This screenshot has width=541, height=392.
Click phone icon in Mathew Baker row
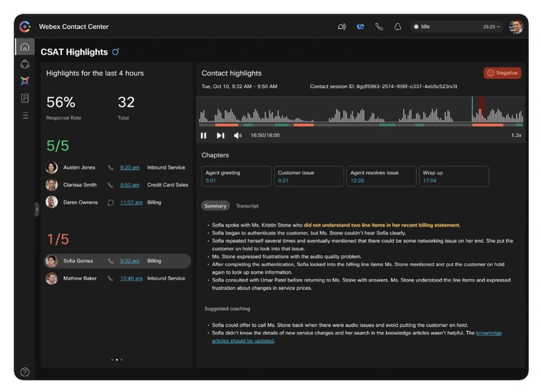(110, 278)
